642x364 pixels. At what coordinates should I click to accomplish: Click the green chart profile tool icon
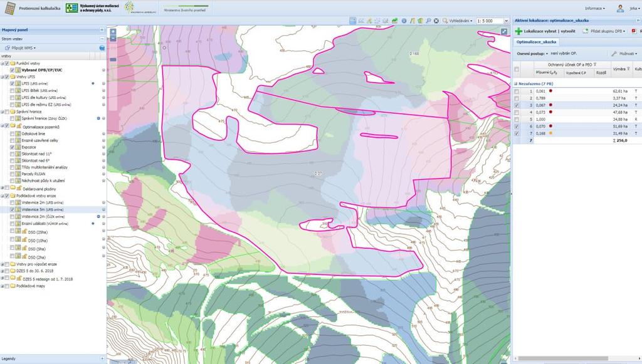coord(395,21)
